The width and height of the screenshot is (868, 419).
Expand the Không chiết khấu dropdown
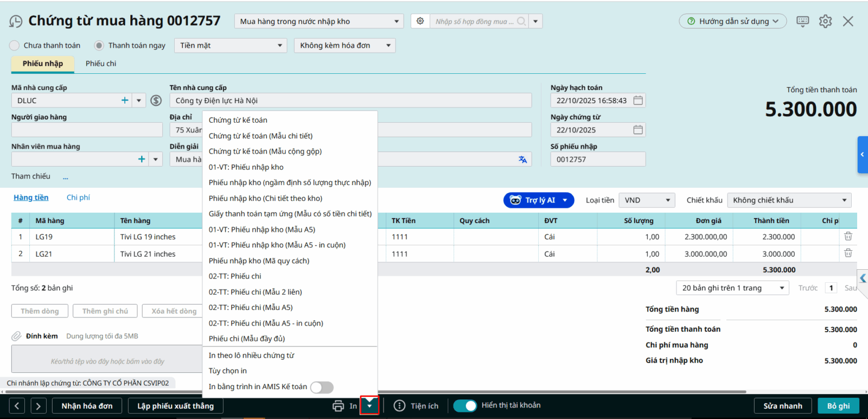(789, 200)
